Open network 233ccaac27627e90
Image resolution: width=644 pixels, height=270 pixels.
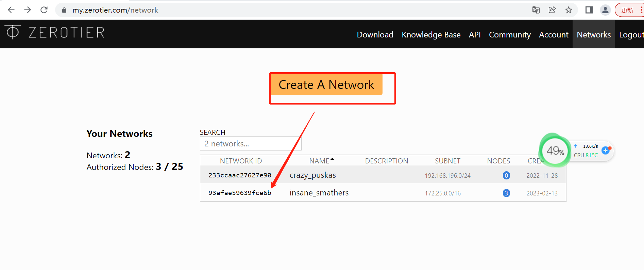tap(240, 175)
